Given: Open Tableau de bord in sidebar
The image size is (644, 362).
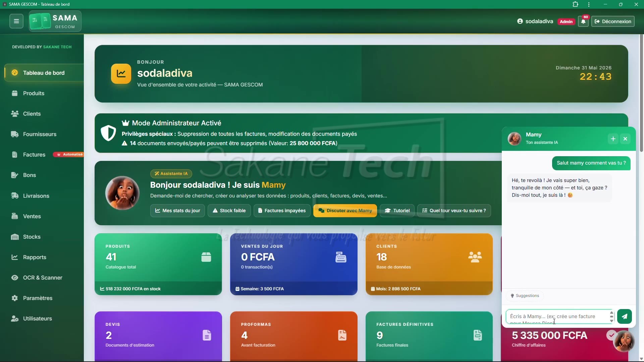Looking at the screenshot, I should (44, 73).
